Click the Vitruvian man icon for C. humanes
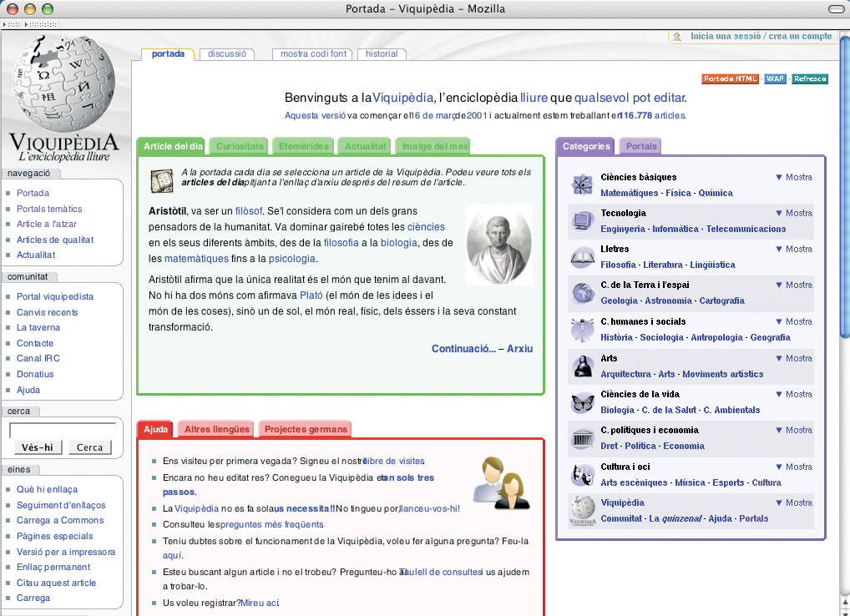Screen dimensions: 850x616 click(x=583, y=330)
